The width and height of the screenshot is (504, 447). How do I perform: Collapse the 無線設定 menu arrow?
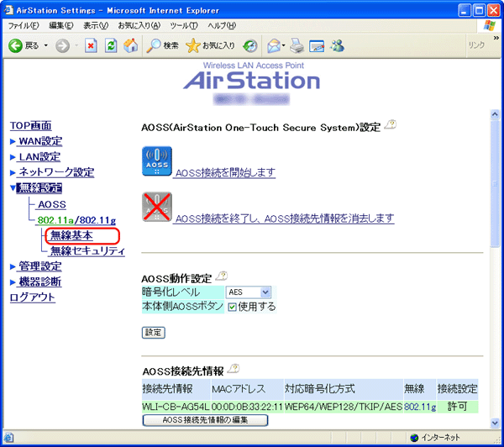13,188
